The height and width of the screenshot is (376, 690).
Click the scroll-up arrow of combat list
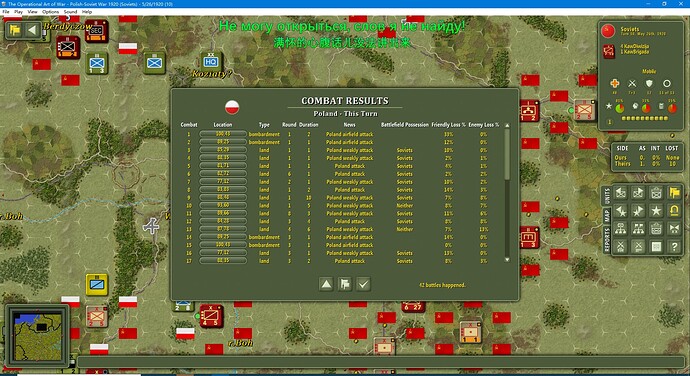pyautogui.click(x=507, y=125)
